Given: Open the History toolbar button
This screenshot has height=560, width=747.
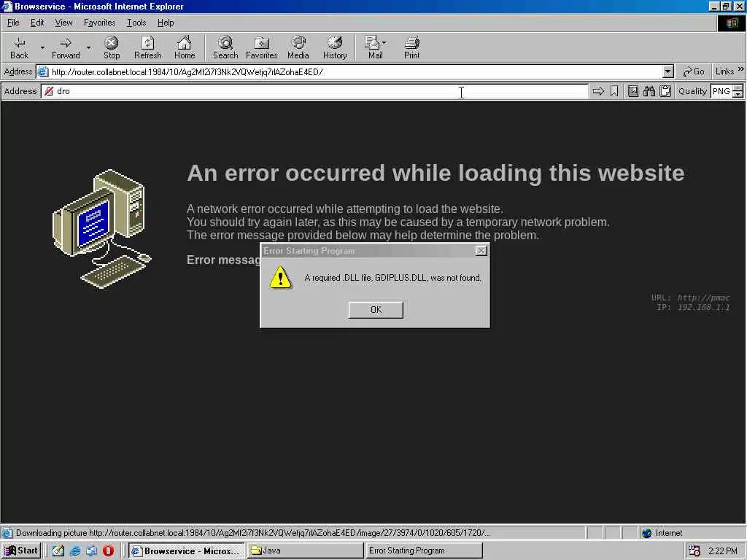Looking at the screenshot, I should pyautogui.click(x=335, y=47).
